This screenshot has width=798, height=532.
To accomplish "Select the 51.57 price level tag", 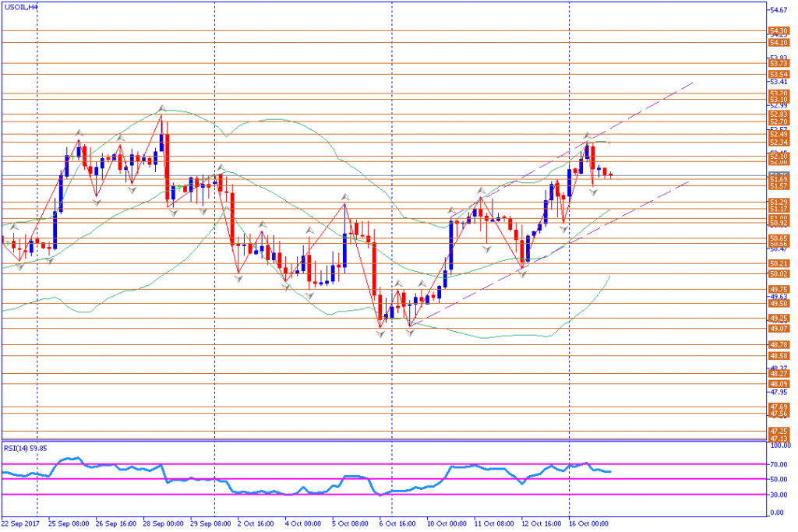I will (778, 186).
